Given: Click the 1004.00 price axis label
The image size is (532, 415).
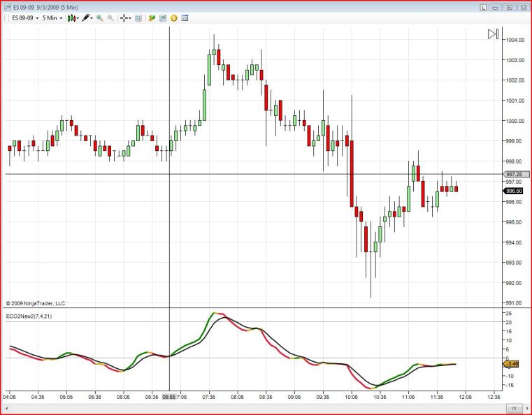Looking at the screenshot, I should pos(515,40).
